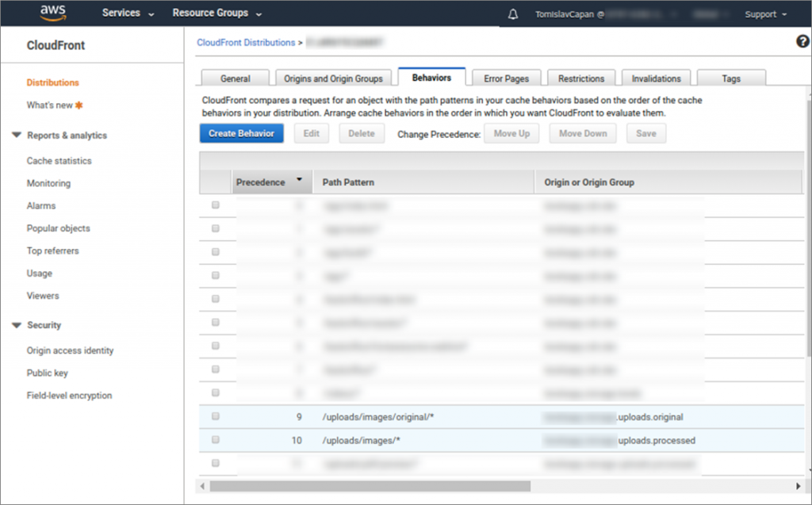This screenshot has width=812, height=505.
Task: Switch to the Error Pages tab
Action: point(506,77)
